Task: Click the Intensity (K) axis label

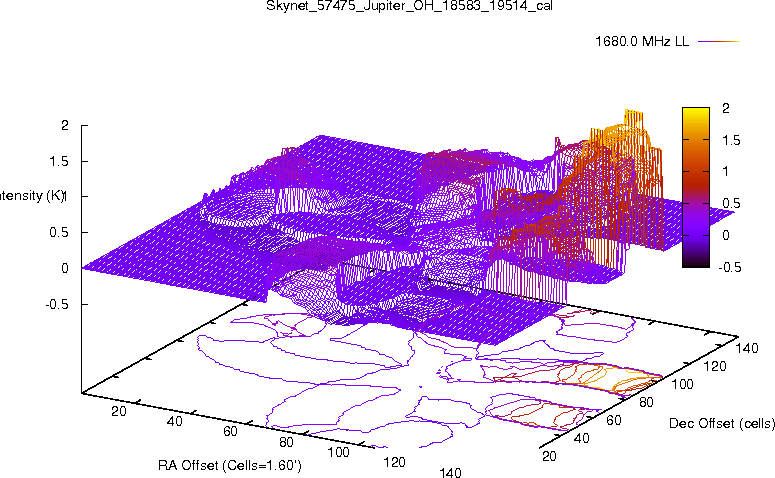Action: (x=31, y=196)
